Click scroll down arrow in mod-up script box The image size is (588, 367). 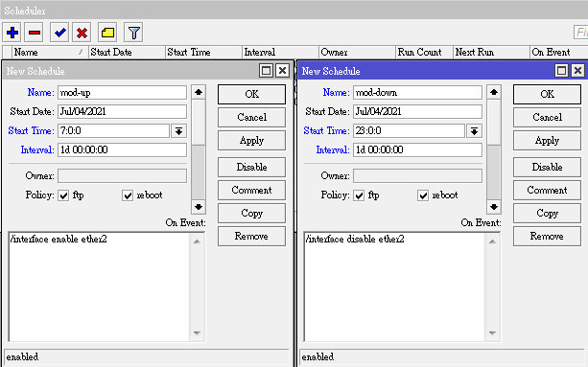(x=198, y=333)
